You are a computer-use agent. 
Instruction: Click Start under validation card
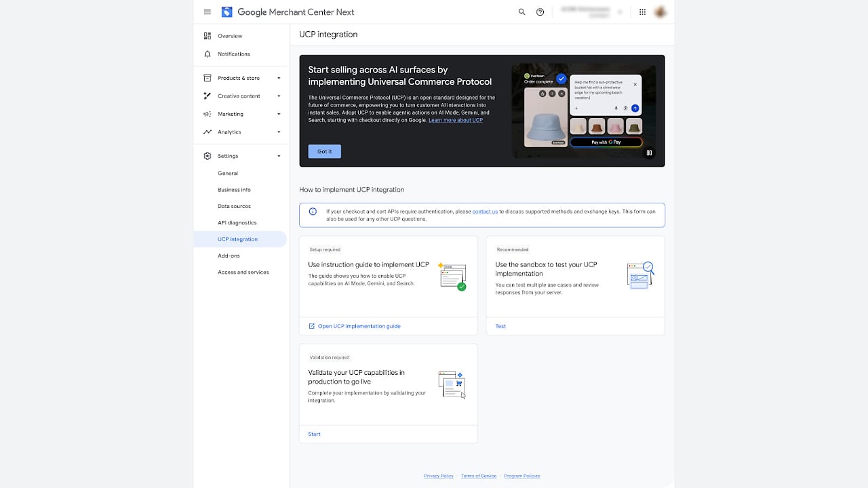click(x=314, y=434)
